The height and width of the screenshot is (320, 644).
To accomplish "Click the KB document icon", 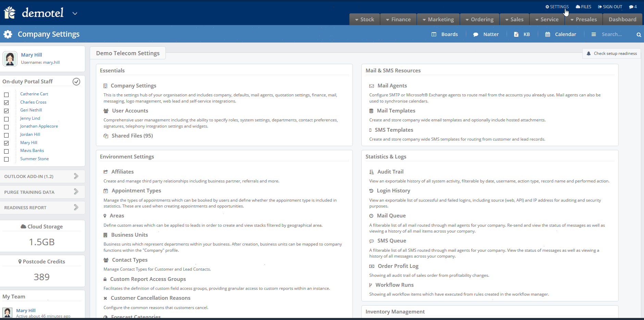I will 516,34.
